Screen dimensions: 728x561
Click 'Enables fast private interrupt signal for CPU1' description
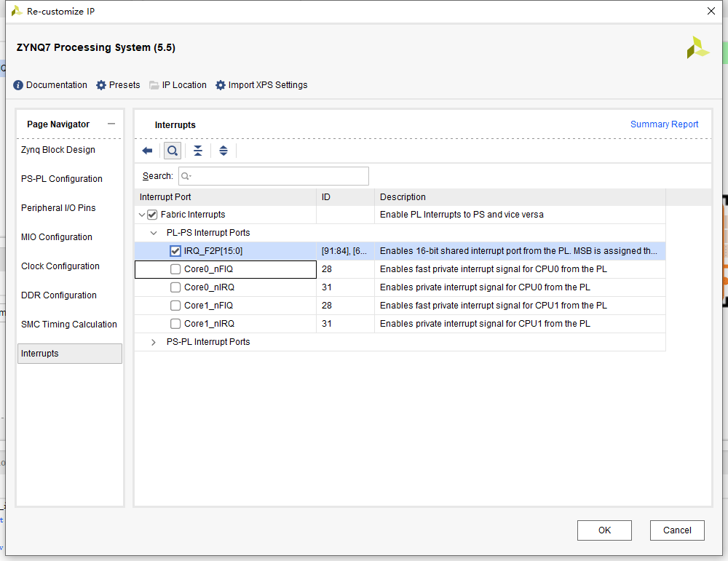[x=493, y=306]
